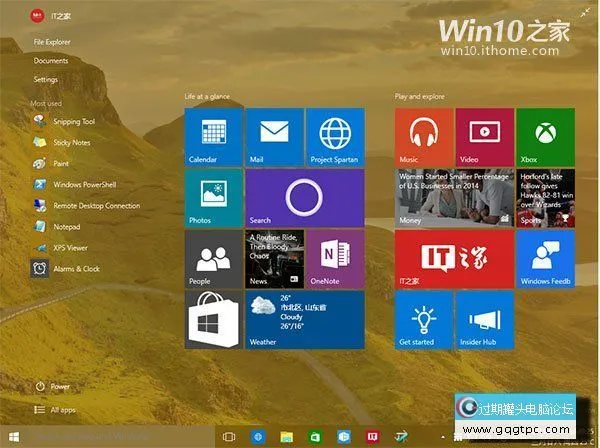Launch Snipping Tool from Most used
600x448 pixels.
click(73, 122)
